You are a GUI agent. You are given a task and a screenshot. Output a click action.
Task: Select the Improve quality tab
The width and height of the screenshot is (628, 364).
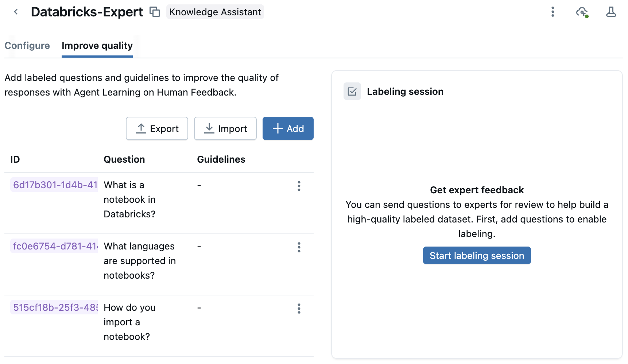(97, 46)
